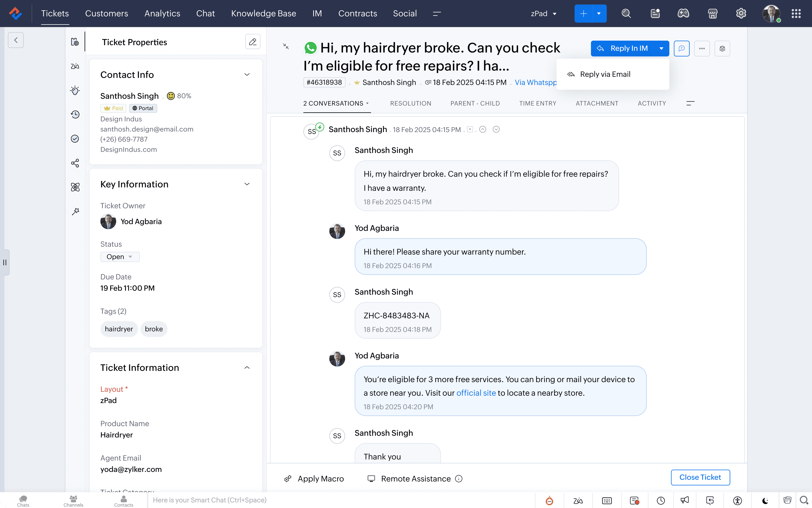This screenshot has width=812, height=508.
Task: Open the lightbulb suggestions sidebar icon
Action: pos(75,90)
